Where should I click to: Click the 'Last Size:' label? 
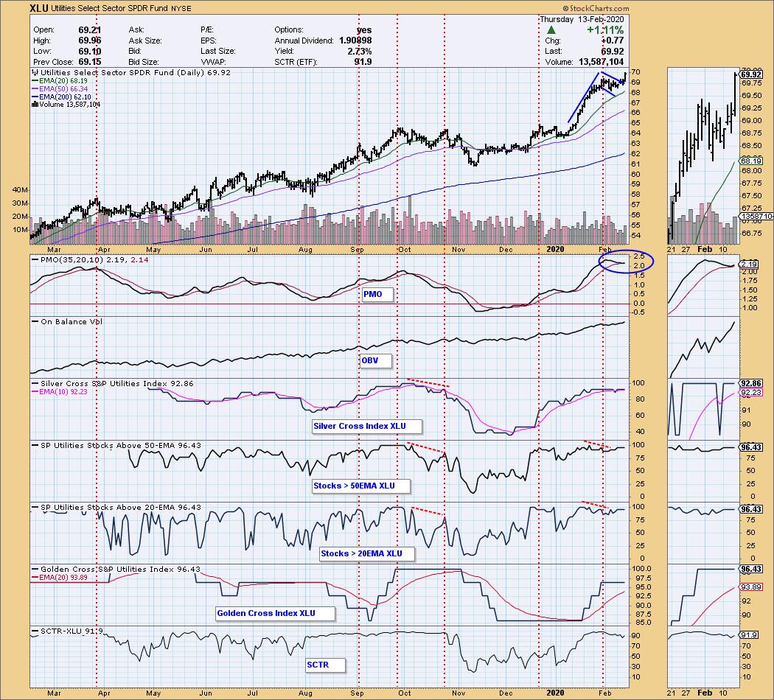point(218,52)
